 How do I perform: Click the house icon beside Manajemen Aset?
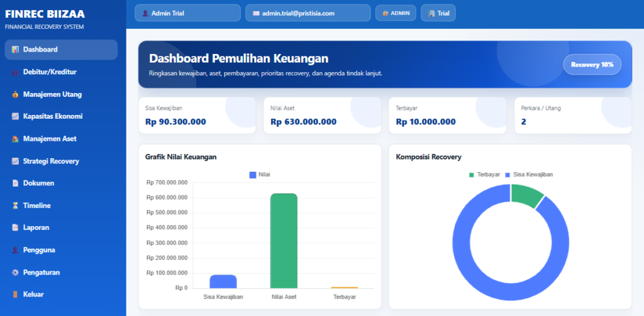pos(15,139)
